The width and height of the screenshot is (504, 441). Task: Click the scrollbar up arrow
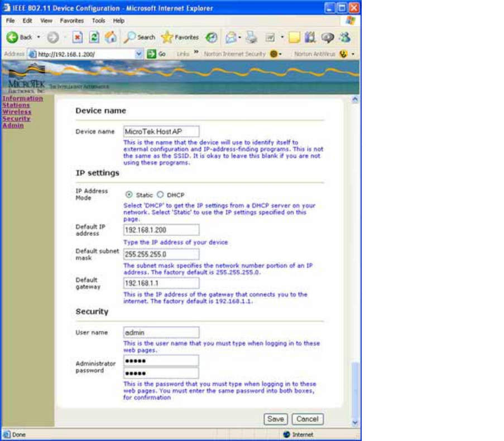pyautogui.click(x=355, y=99)
